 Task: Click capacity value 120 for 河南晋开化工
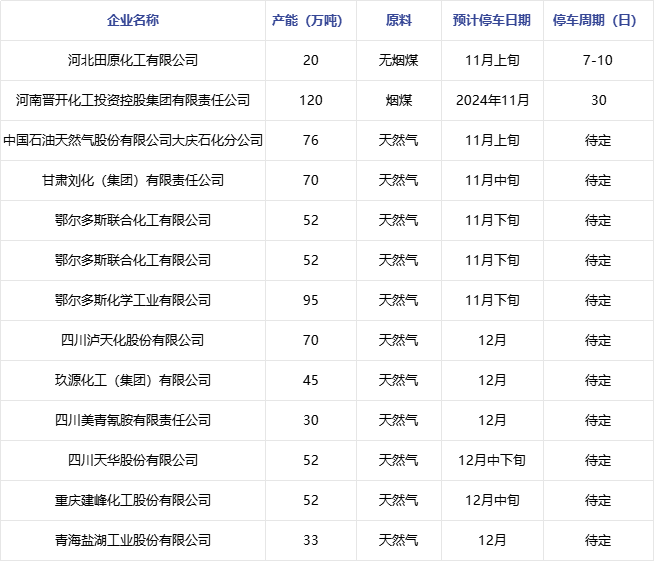[x=311, y=100]
